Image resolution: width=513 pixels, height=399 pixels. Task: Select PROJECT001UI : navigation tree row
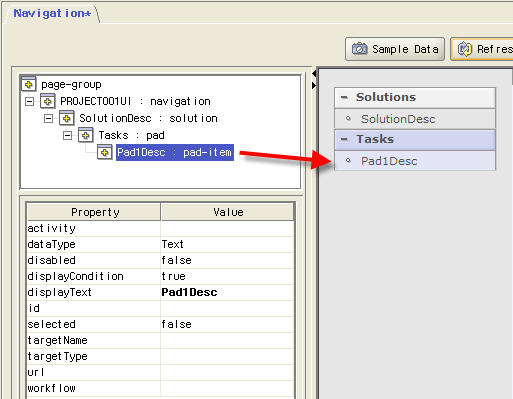point(135,101)
